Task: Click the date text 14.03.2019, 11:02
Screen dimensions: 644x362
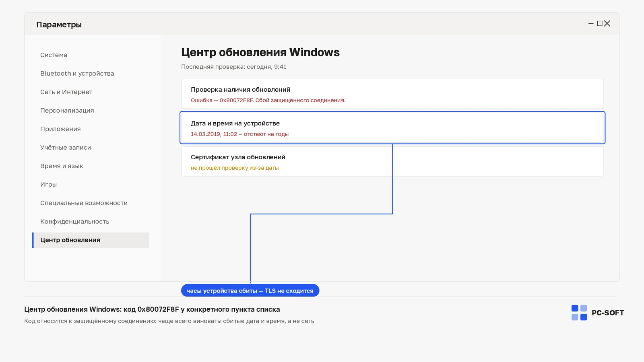Action: click(214, 134)
